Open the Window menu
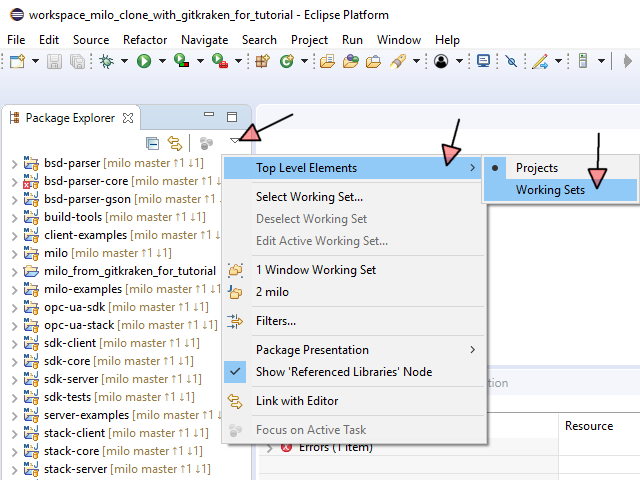 pos(399,40)
